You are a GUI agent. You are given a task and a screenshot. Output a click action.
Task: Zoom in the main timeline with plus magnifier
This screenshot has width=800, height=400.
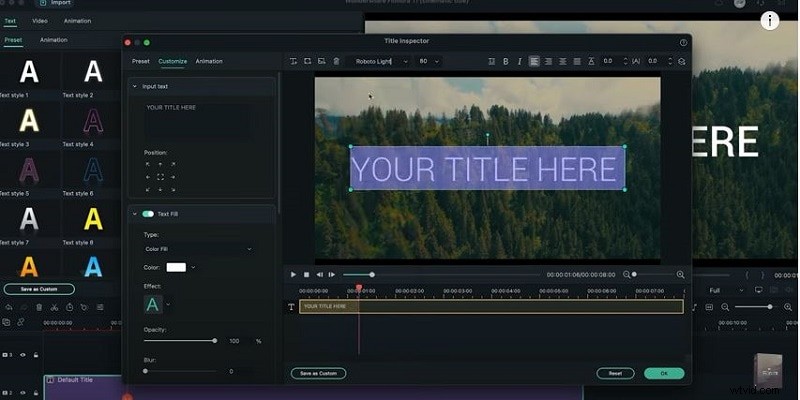click(x=786, y=307)
